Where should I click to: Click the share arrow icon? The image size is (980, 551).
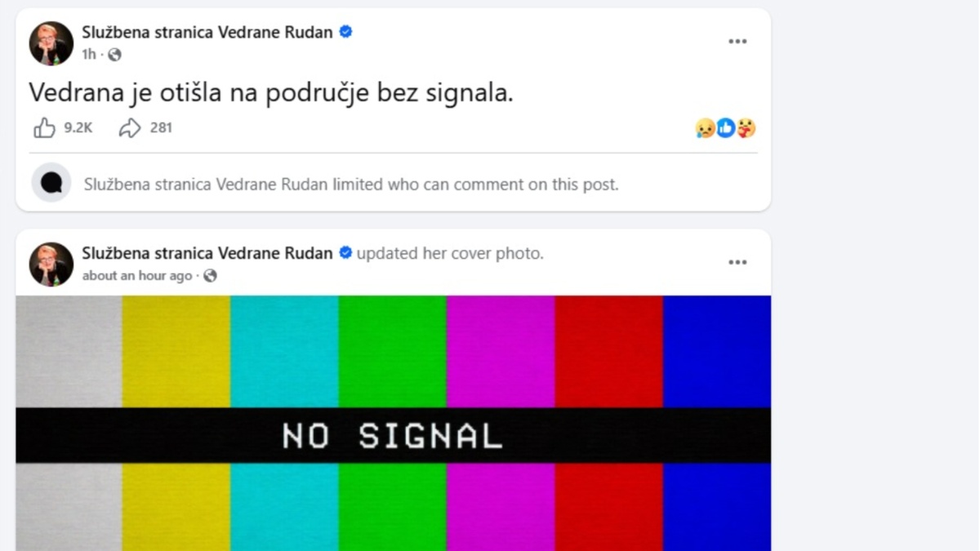coord(130,127)
